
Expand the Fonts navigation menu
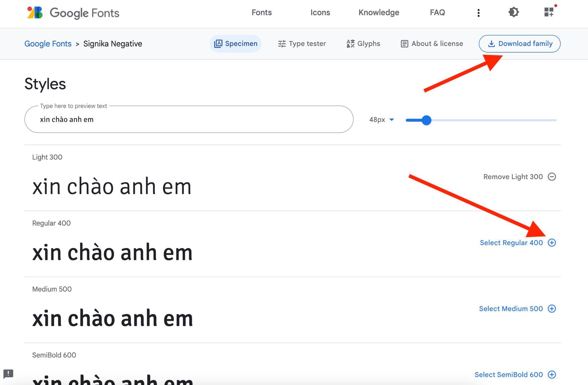pyautogui.click(x=261, y=11)
